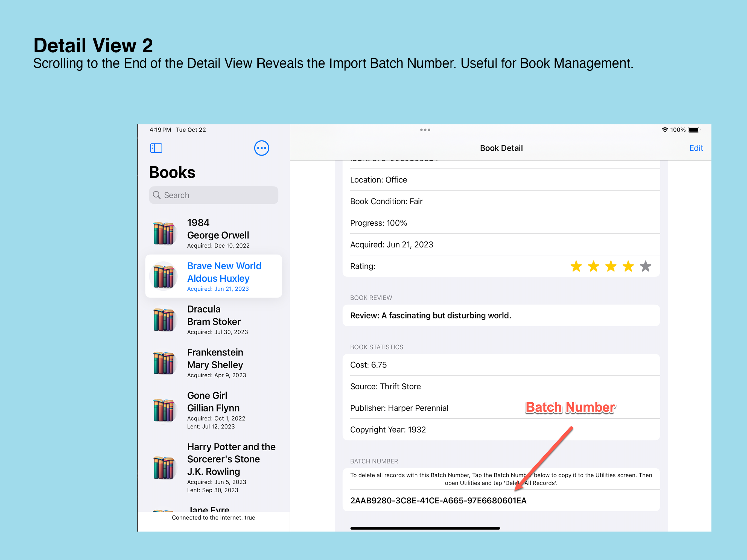Click the Progress: 100% row
The width and height of the screenshot is (747, 560).
click(x=501, y=223)
